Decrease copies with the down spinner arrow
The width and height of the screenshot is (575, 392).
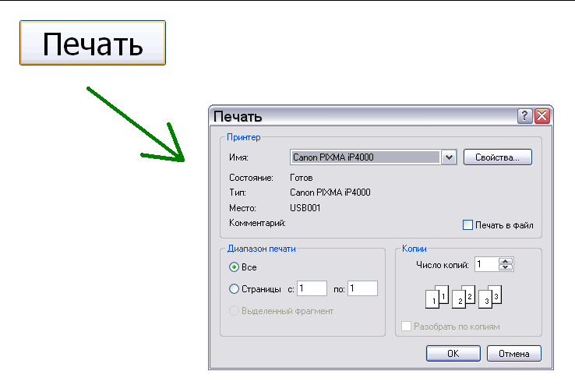point(506,268)
